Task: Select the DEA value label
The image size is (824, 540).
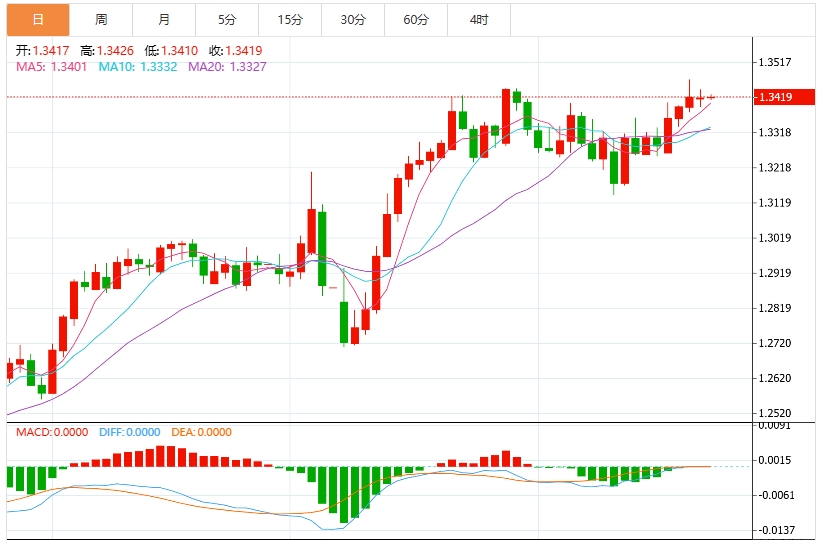Action: pyautogui.click(x=201, y=432)
